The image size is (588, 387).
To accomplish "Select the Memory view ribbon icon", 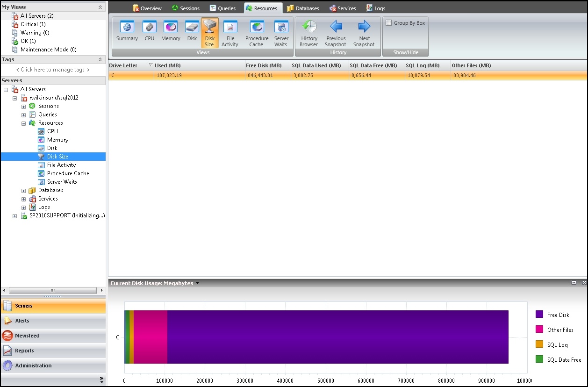I will (x=171, y=32).
